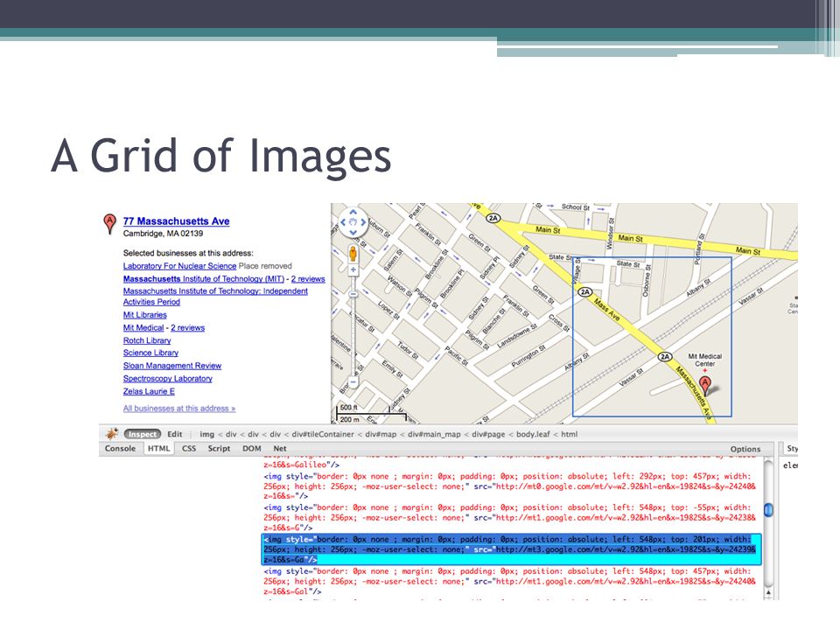Click the Mass Ave label on the map

pyautogui.click(x=607, y=310)
